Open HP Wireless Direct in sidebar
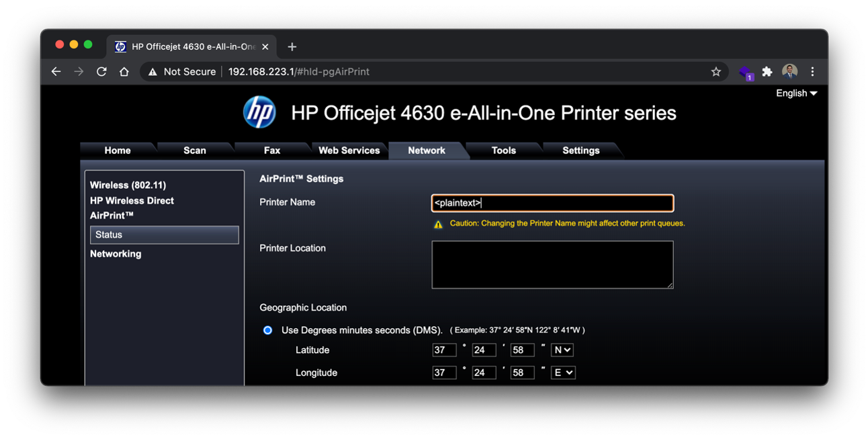 coord(132,200)
